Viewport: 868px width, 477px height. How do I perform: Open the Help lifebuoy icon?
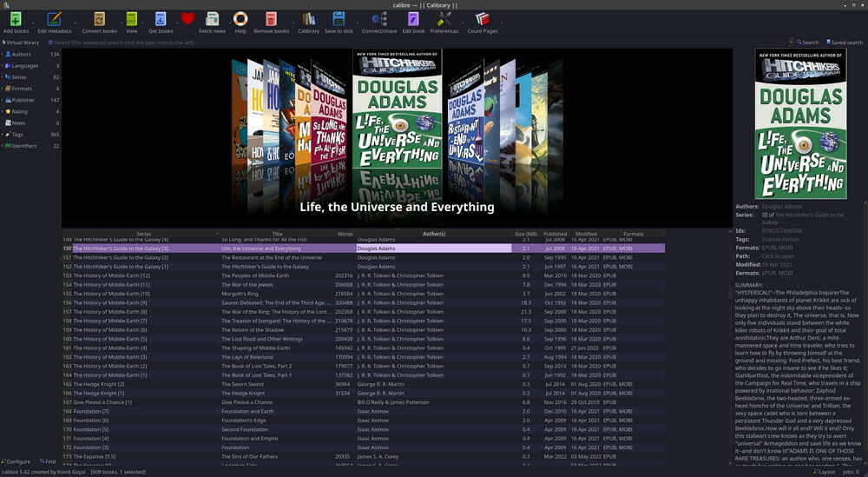click(x=240, y=19)
